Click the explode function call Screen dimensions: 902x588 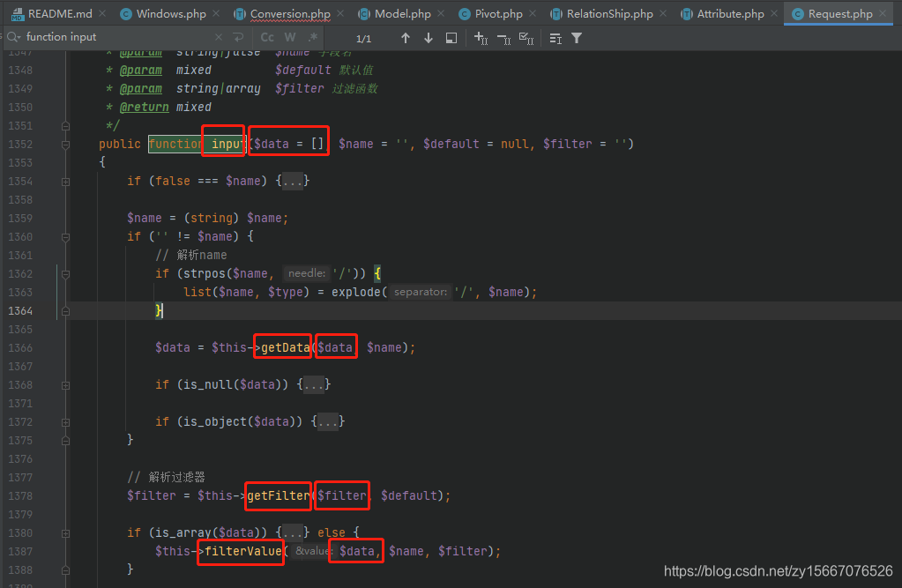[x=356, y=292]
